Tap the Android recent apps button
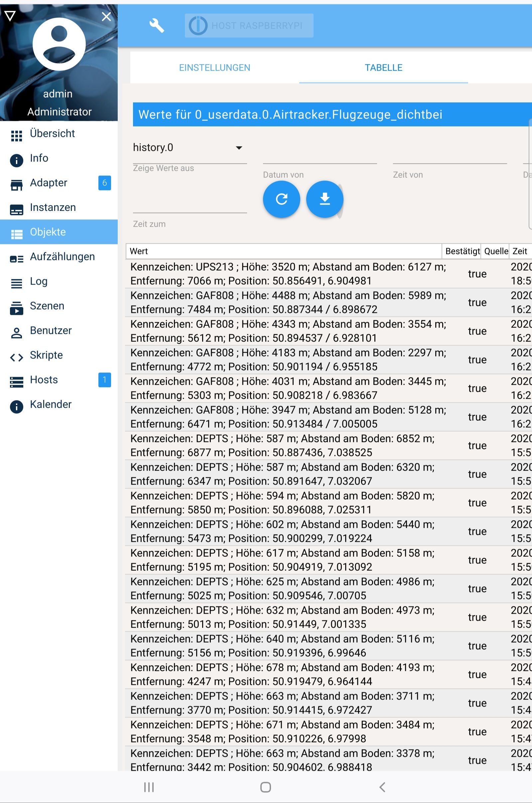The image size is (532, 803). coord(149,787)
